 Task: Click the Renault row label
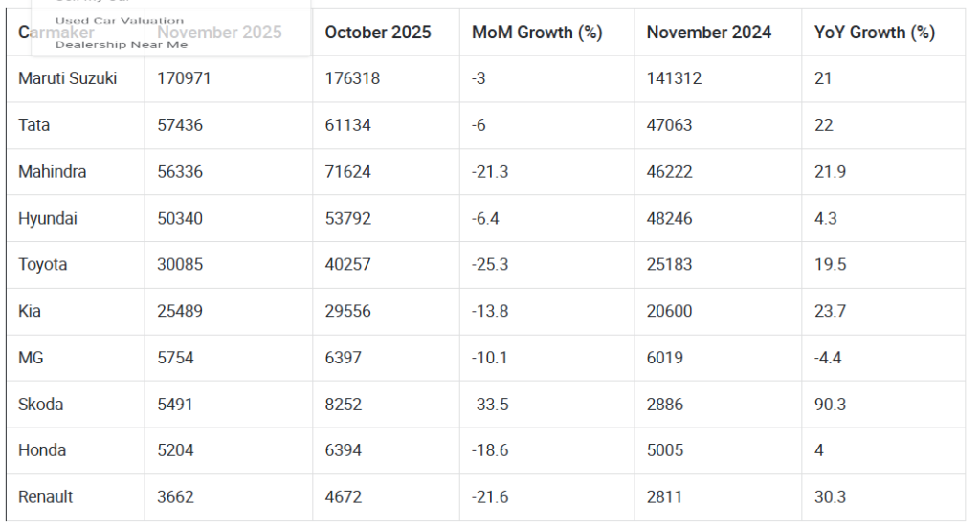46,497
